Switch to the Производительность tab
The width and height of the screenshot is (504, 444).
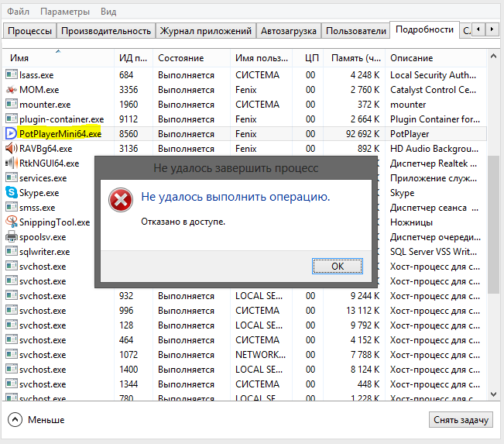coord(106,31)
